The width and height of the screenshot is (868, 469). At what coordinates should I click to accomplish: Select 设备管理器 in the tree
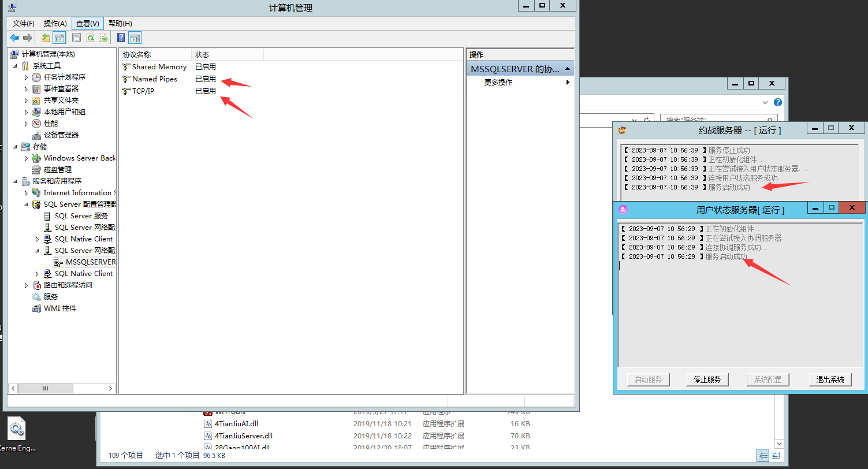pyautogui.click(x=61, y=135)
